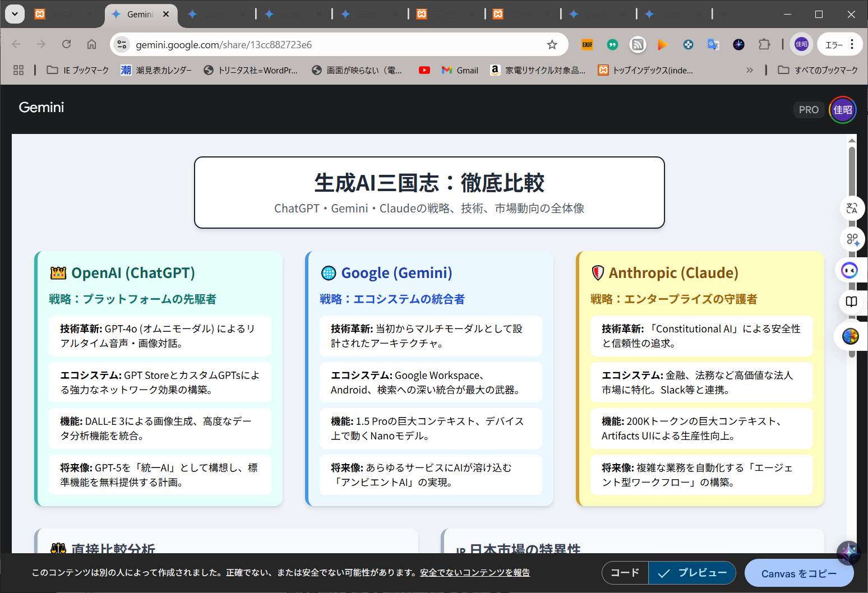Viewport: 868px width, 593px height.
Task: Click the Gemini logo text
Action: [41, 108]
